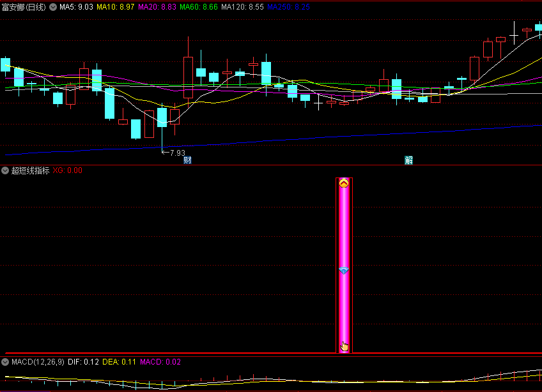Select the MA250: 8.25 label
542x392 pixels.
(x=289, y=7)
